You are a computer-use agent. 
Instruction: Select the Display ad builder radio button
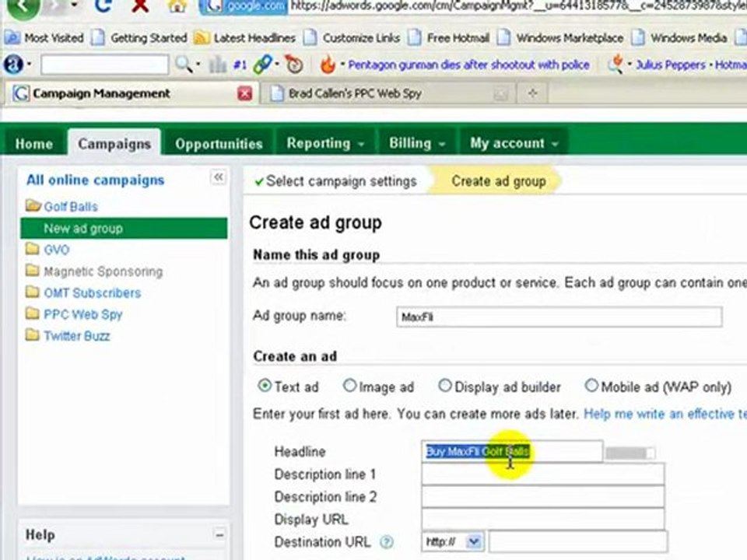click(444, 385)
